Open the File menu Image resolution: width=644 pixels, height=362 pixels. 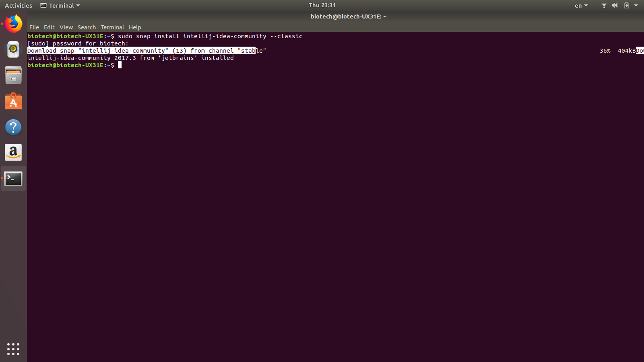click(x=34, y=27)
